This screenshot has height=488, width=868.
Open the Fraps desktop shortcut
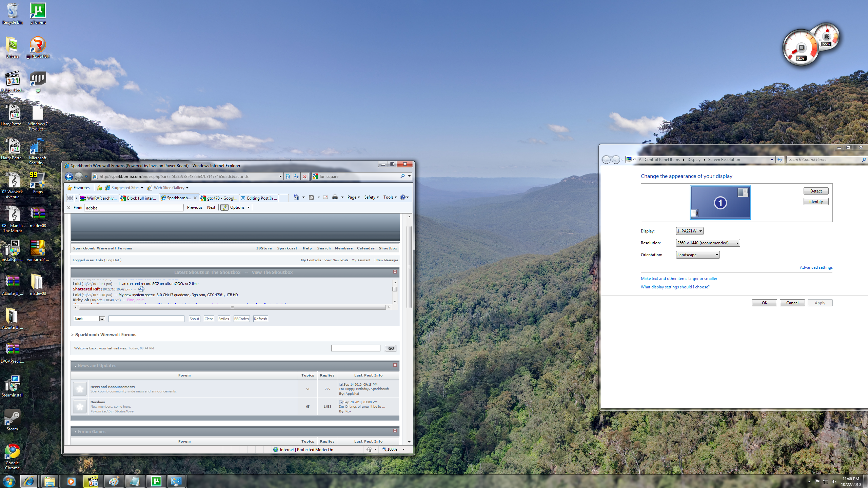point(38,183)
